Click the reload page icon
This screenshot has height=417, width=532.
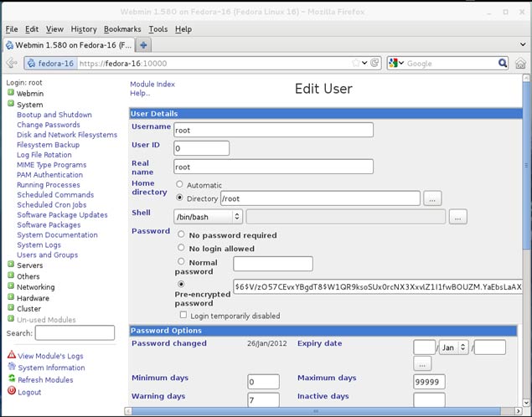pyautogui.click(x=374, y=63)
